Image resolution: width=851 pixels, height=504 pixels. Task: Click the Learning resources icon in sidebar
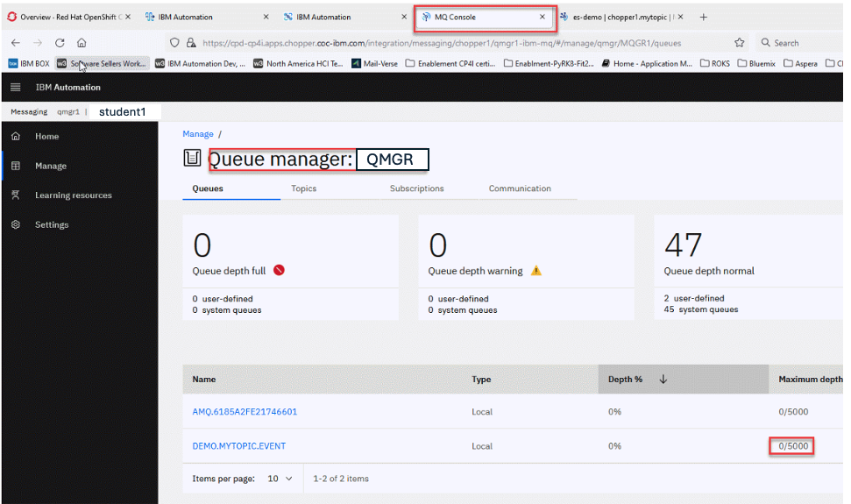[15, 195]
